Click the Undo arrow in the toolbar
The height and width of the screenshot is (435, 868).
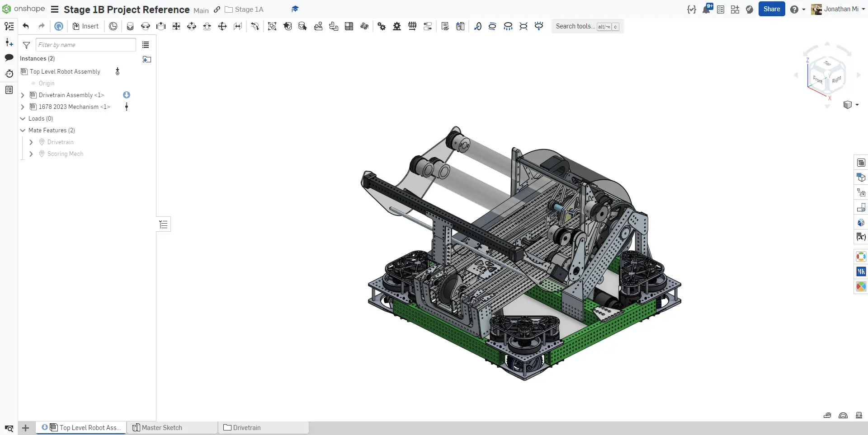coord(26,26)
